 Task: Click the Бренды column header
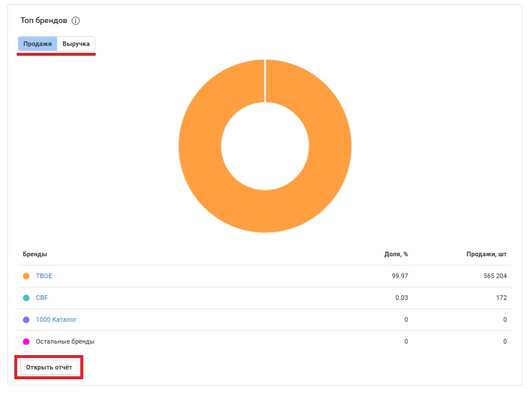click(x=35, y=254)
